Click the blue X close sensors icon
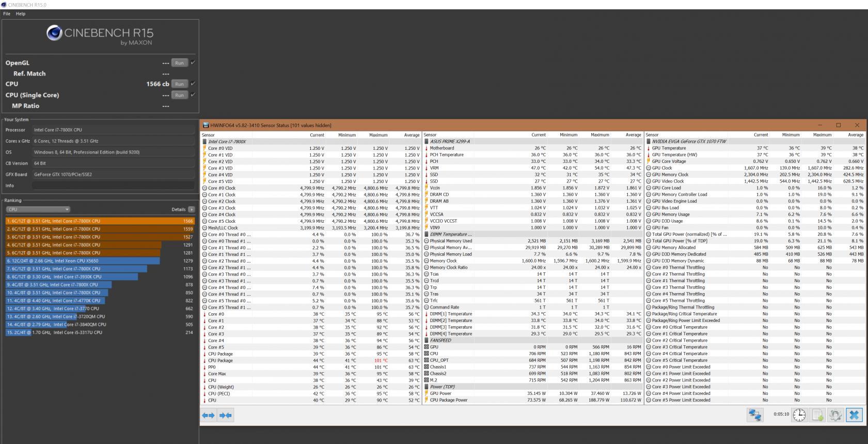The image size is (868, 444). point(855,415)
